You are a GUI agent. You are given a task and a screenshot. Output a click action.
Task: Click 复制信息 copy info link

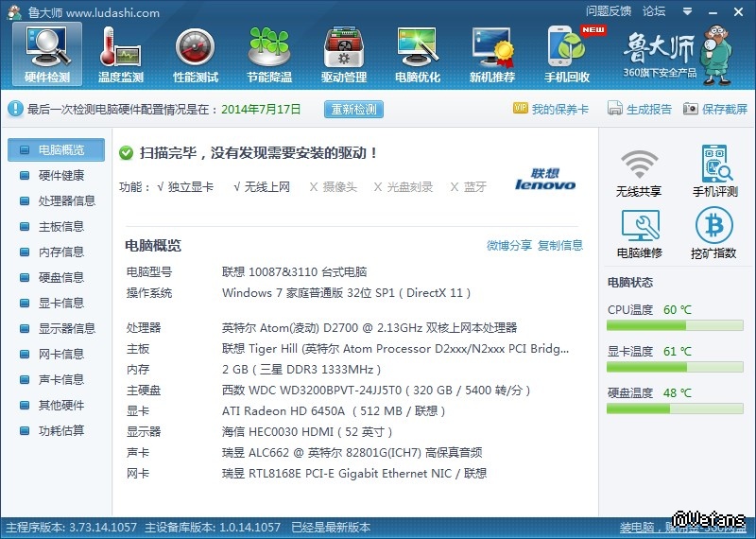point(560,246)
